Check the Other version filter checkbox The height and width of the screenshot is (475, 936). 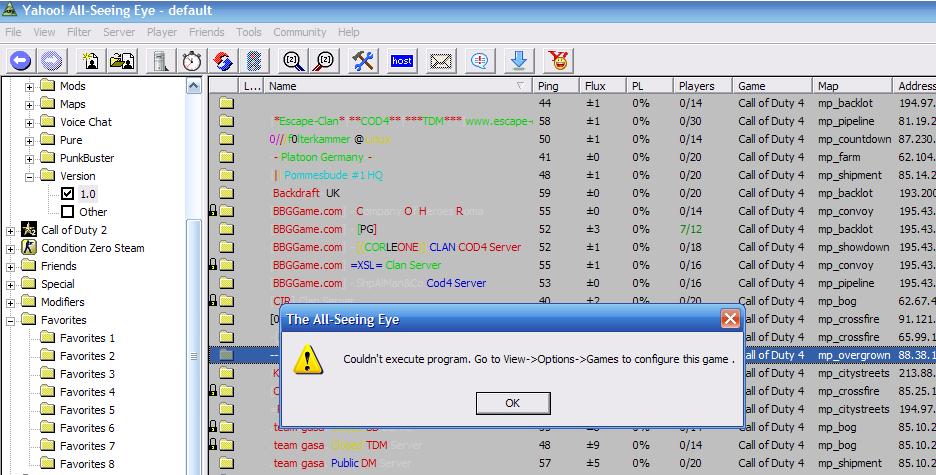68,212
